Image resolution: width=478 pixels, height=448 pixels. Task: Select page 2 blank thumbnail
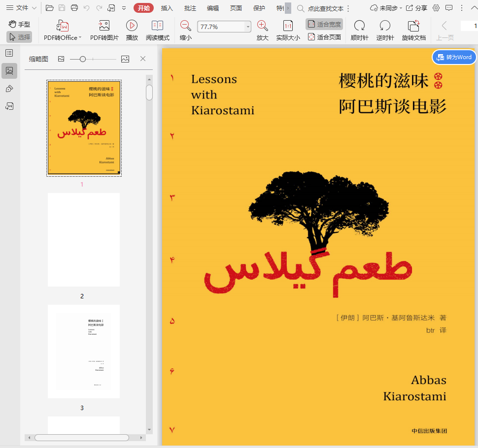tap(84, 240)
